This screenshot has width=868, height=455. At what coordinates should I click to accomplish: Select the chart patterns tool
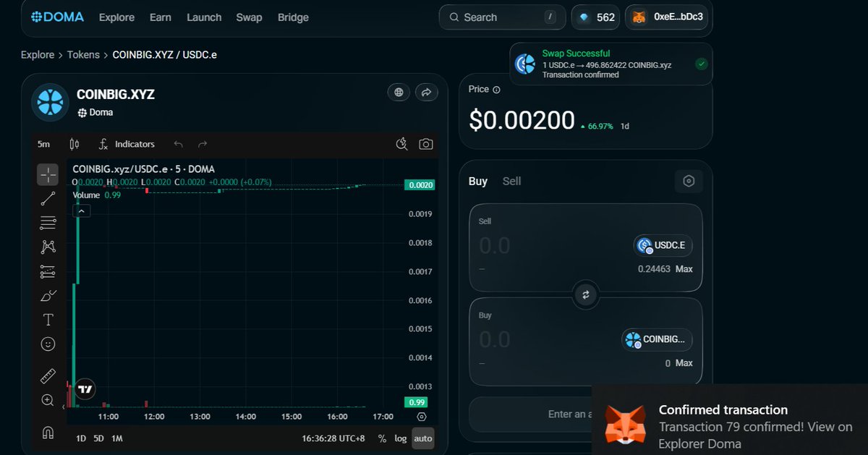48,247
